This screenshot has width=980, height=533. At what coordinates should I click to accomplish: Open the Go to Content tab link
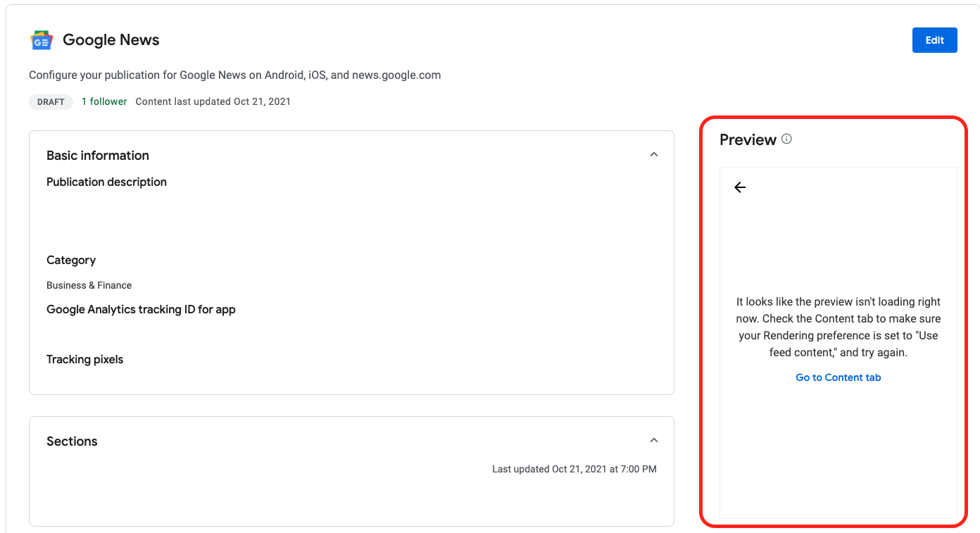point(838,377)
